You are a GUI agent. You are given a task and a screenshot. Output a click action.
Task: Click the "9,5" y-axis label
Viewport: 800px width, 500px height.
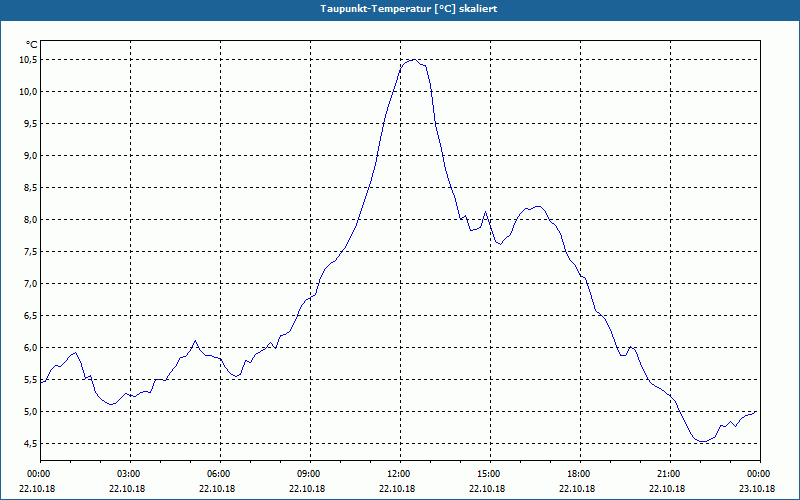(30, 124)
